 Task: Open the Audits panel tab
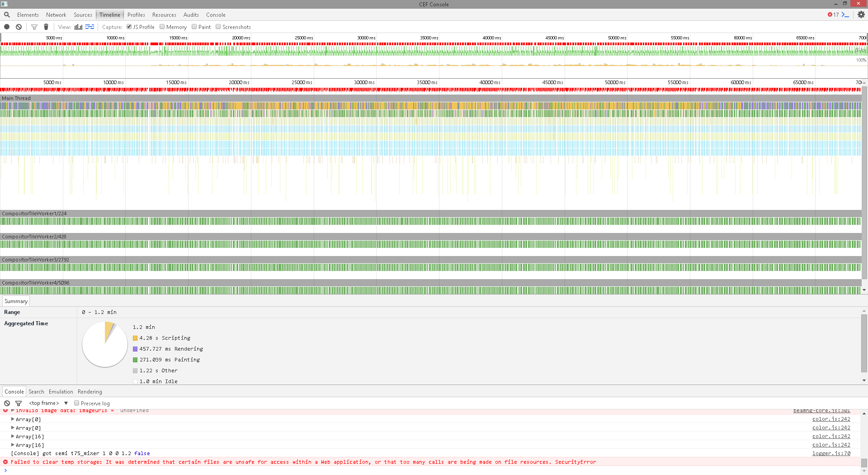191,15
